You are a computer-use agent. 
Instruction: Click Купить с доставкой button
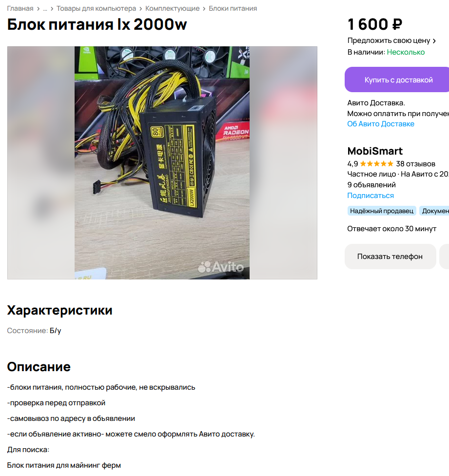pos(397,79)
